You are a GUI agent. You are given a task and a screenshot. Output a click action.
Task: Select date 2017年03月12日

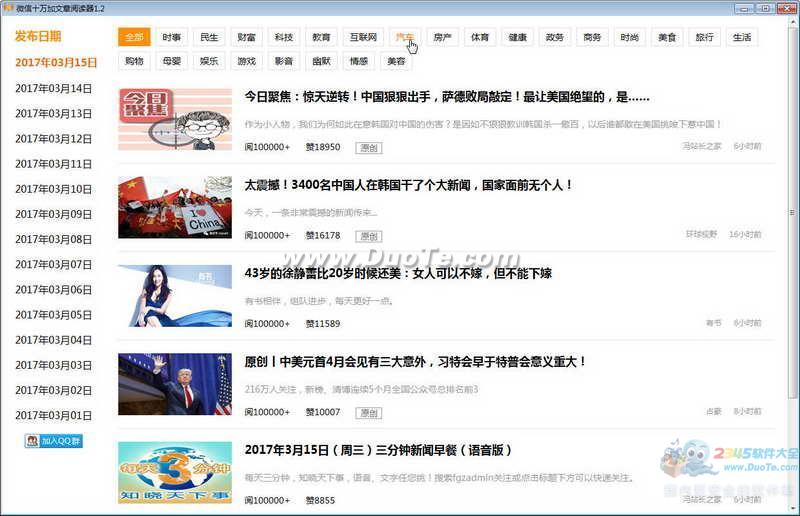point(54,139)
